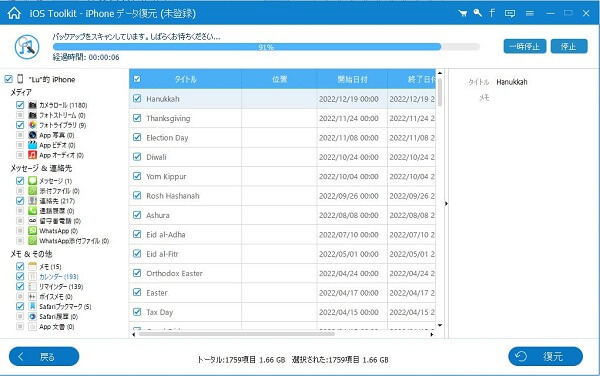600x376 pixels.
Task: Click the App audio music icon
Action: [x=33, y=155]
